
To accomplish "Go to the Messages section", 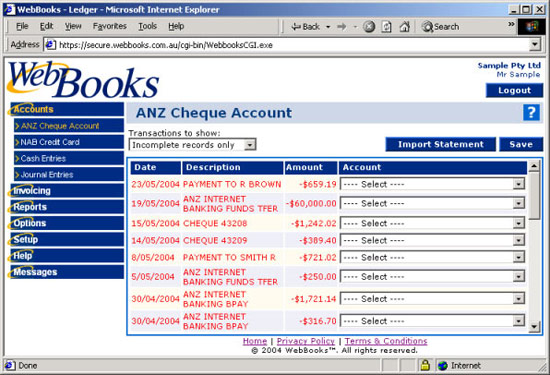I will click(x=67, y=272).
